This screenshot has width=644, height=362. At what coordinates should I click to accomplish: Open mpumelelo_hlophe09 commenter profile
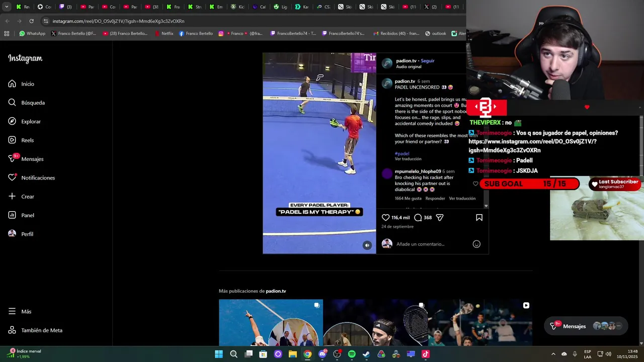(418, 171)
